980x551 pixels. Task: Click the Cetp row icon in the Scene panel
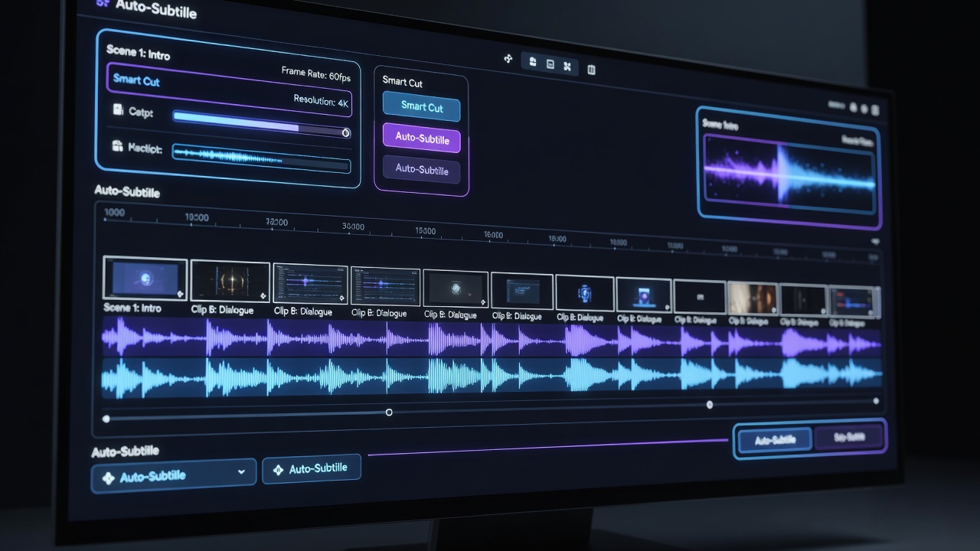(x=118, y=110)
